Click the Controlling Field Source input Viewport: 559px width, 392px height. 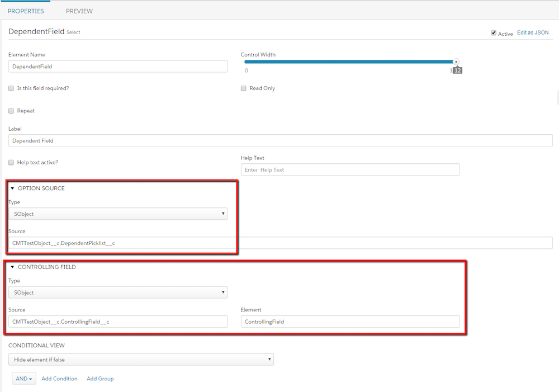[x=118, y=322]
